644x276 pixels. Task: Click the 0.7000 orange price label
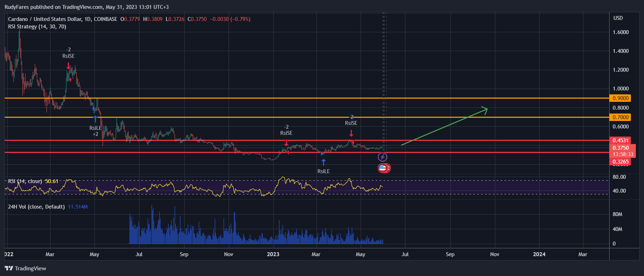click(620, 117)
